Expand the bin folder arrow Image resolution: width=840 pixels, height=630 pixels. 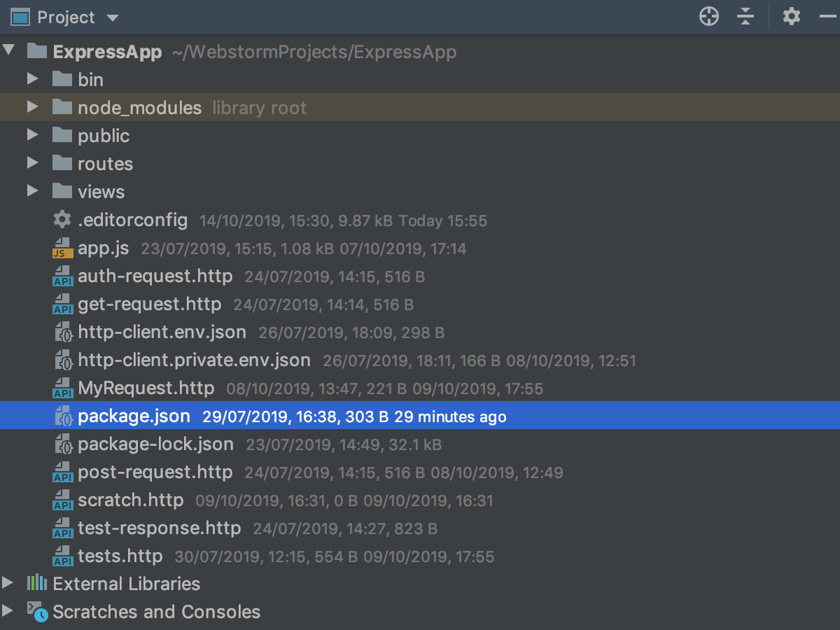coord(32,79)
